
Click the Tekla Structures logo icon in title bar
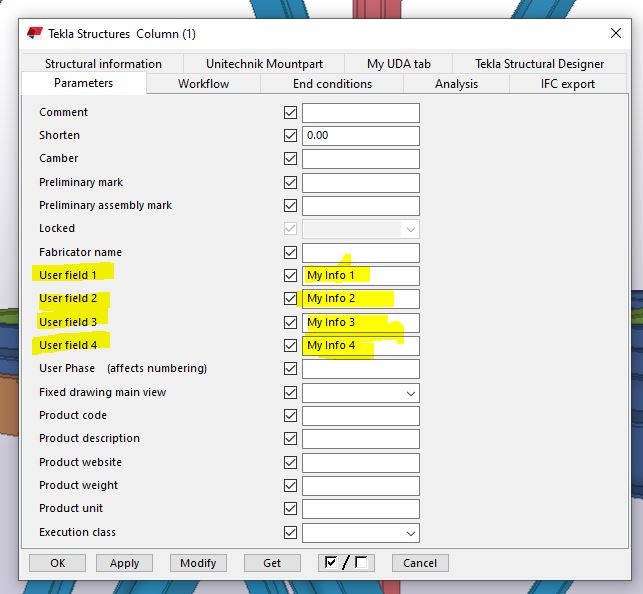[x=35, y=33]
